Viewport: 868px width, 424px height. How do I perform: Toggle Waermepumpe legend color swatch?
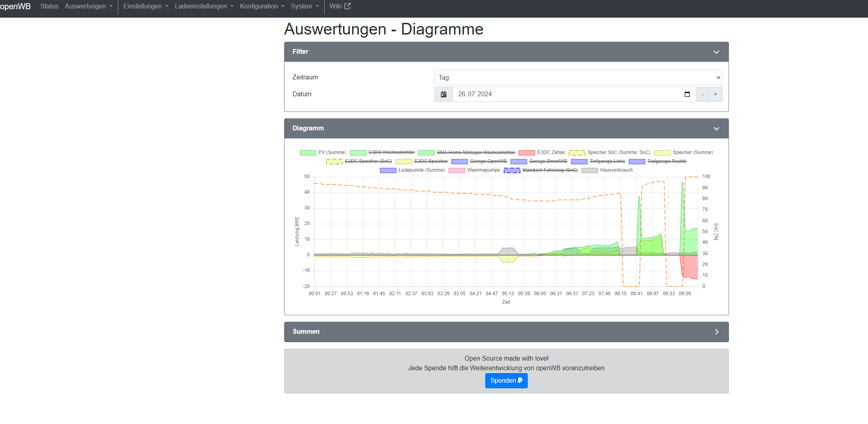point(456,170)
